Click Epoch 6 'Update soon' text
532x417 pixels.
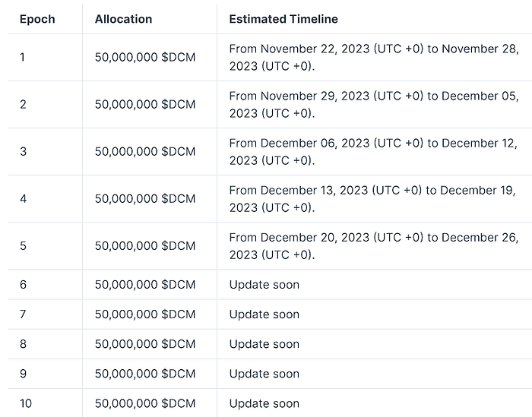coord(264,285)
